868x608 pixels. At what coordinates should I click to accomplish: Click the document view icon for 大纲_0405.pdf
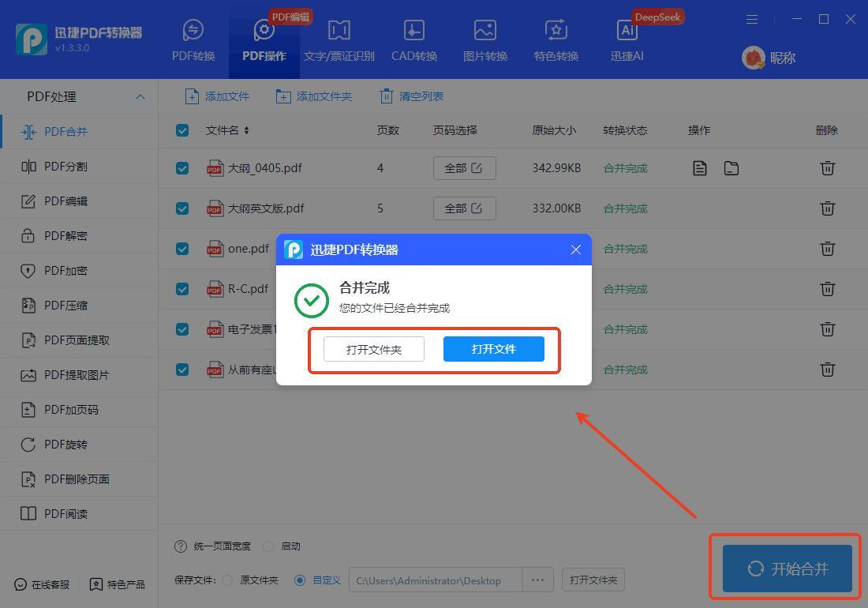tap(700, 168)
